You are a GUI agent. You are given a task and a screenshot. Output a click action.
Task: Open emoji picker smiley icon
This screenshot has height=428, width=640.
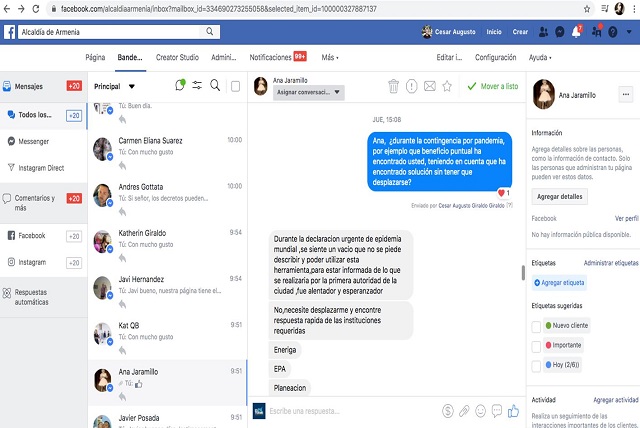pyautogui.click(x=480, y=411)
